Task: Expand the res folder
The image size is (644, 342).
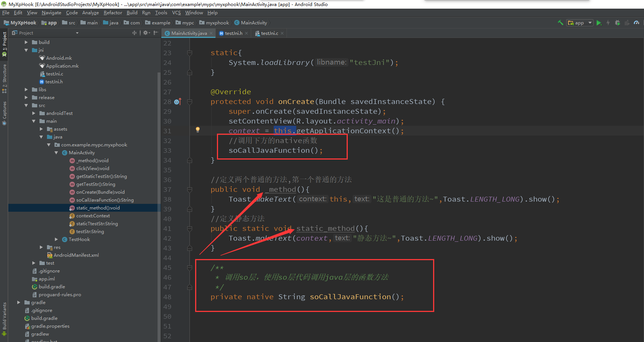Action: point(41,247)
